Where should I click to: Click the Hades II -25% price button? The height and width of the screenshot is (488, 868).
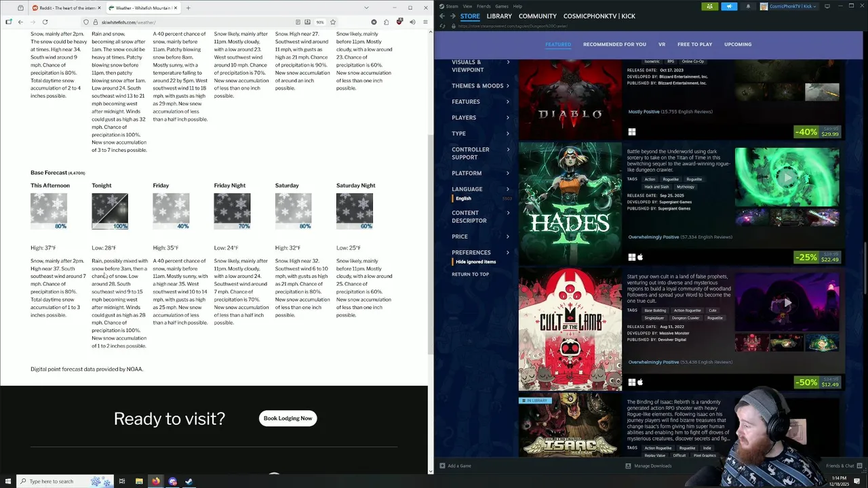pyautogui.click(x=817, y=257)
